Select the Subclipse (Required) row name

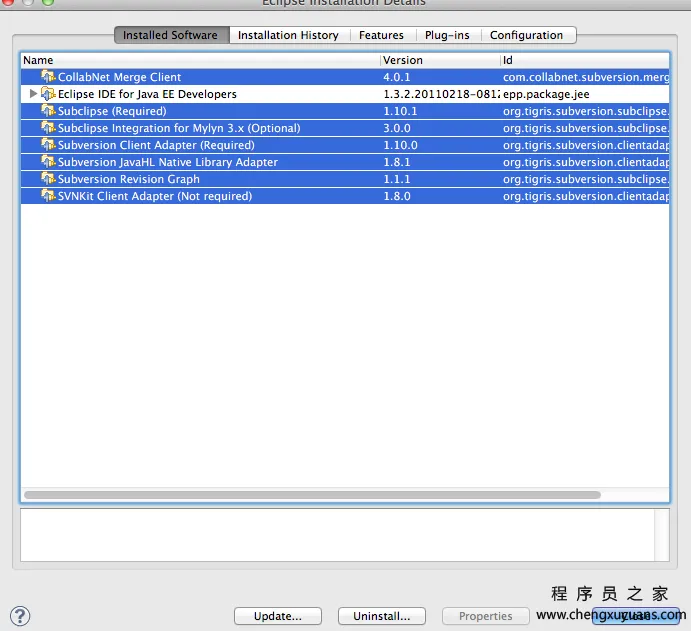tap(112, 111)
